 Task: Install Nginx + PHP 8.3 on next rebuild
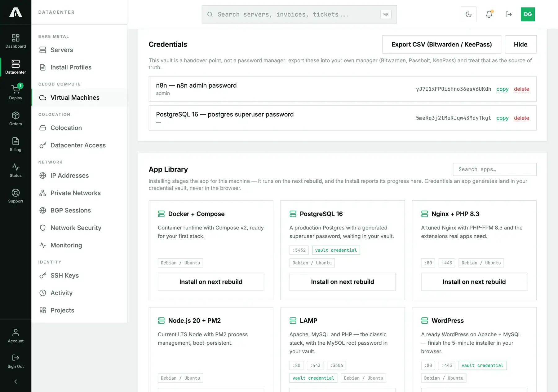[474, 282]
